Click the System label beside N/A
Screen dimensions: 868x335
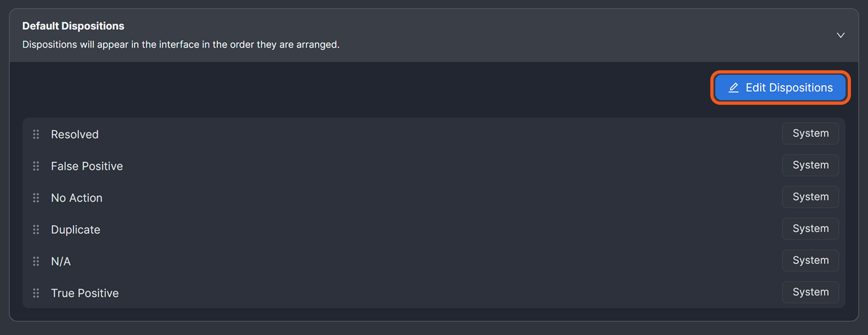(x=810, y=260)
